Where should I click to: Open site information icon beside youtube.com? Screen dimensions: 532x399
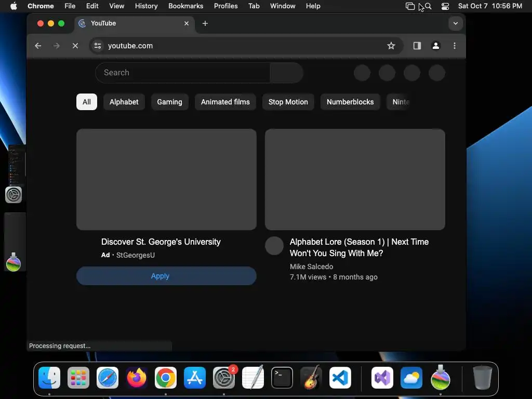(x=98, y=46)
